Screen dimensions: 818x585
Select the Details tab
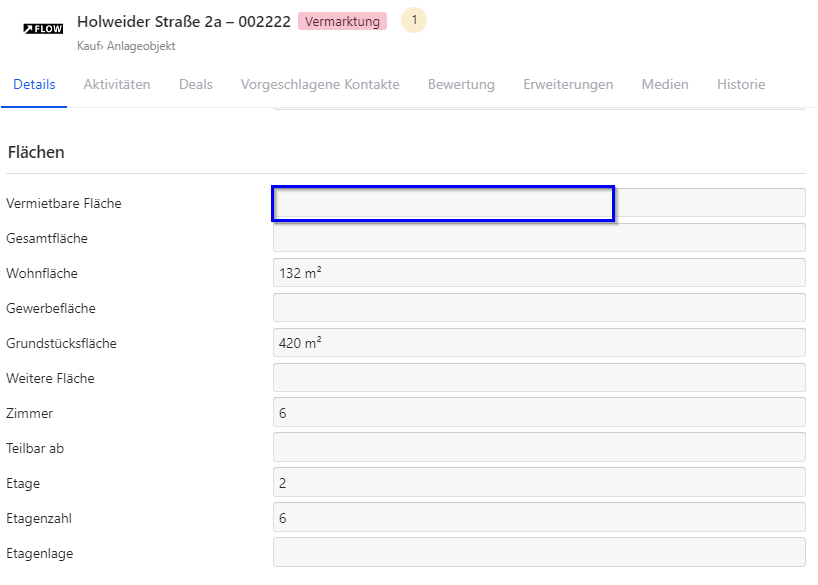[x=34, y=85]
